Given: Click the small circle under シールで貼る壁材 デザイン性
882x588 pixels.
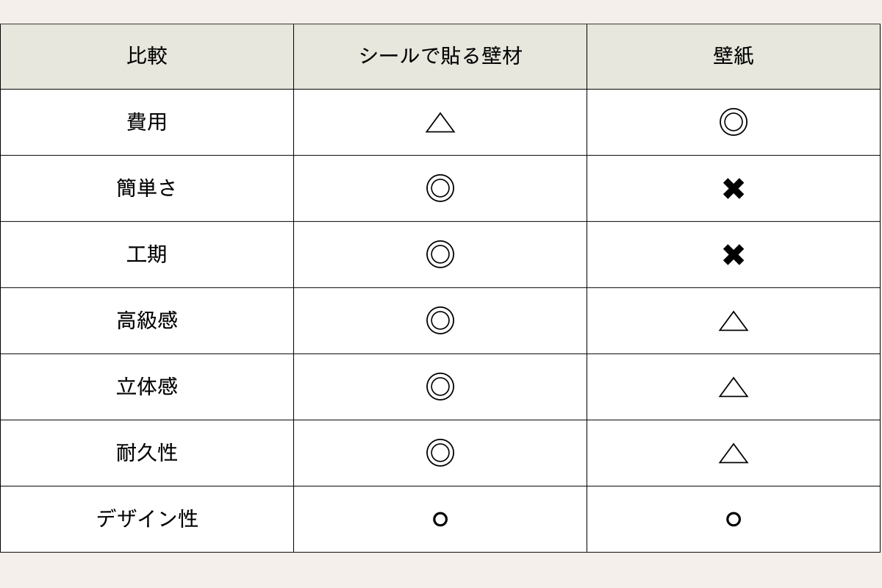Looking at the screenshot, I should tap(440, 520).
